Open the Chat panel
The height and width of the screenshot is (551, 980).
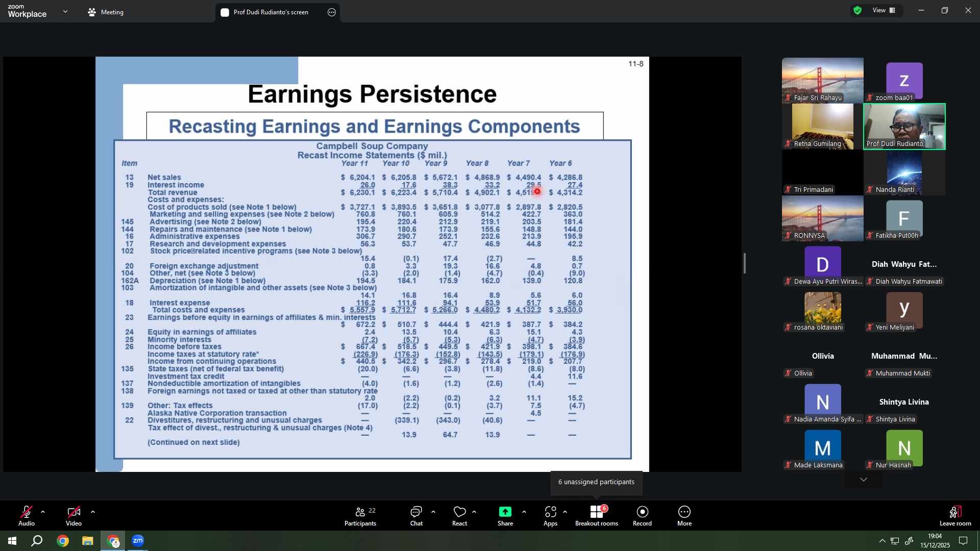(x=416, y=516)
